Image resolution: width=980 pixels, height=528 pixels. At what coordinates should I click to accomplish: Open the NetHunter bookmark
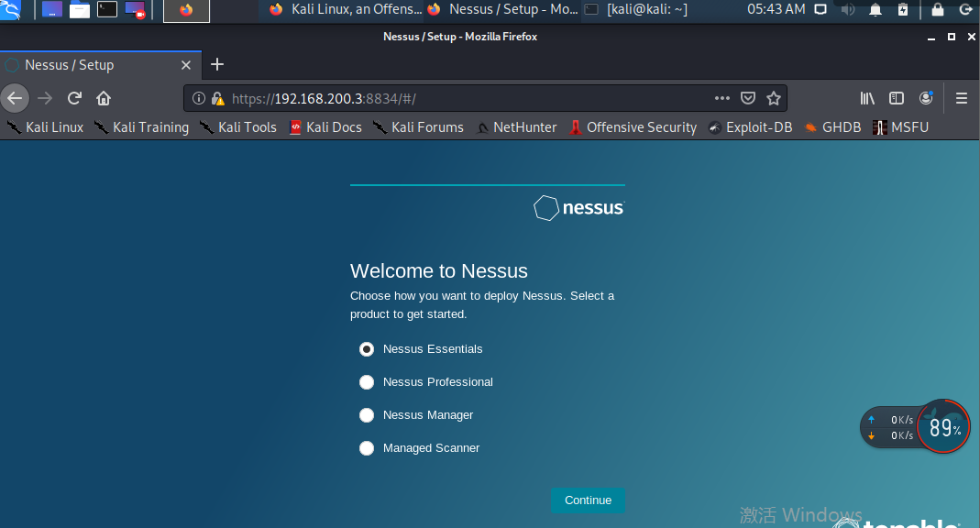tap(516, 127)
